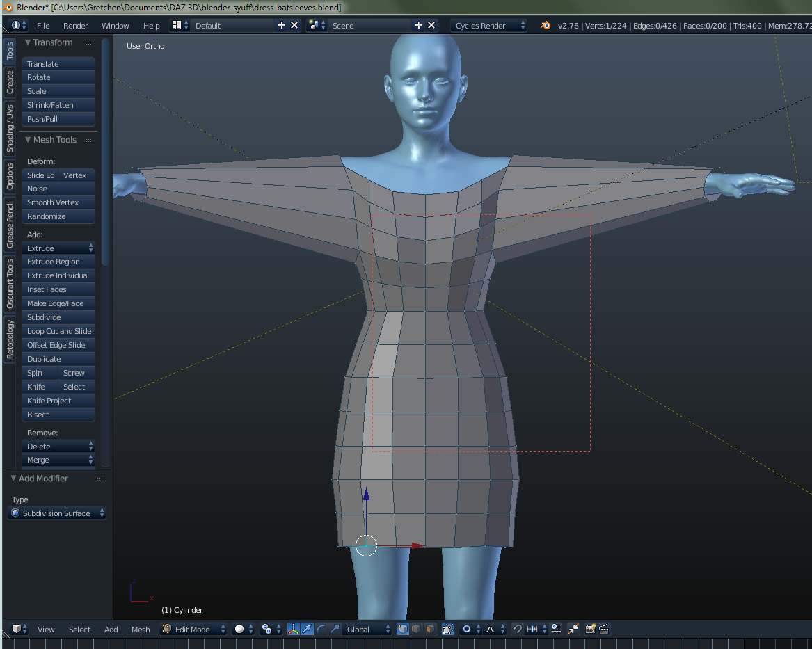Click the Extrude Region button

tap(58, 262)
